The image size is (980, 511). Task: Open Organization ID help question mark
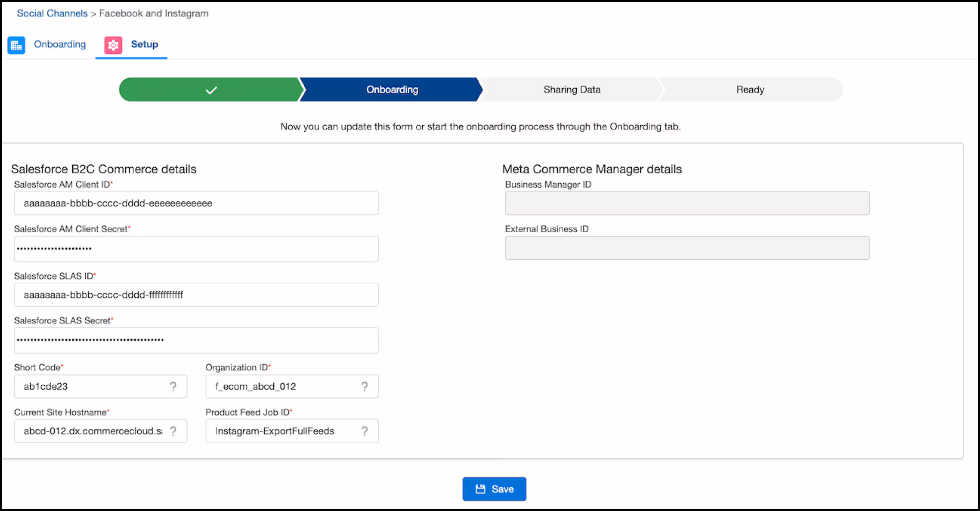pyautogui.click(x=365, y=387)
